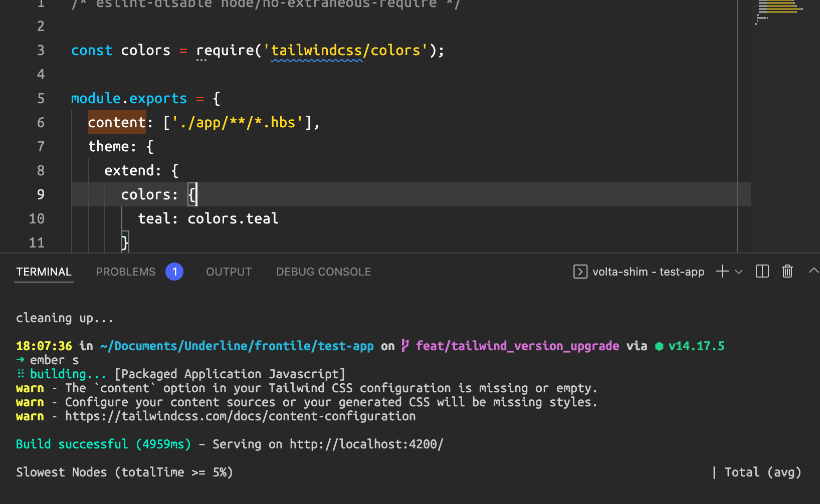
Task: Click line number 9 in gutter
Action: click(41, 194)
